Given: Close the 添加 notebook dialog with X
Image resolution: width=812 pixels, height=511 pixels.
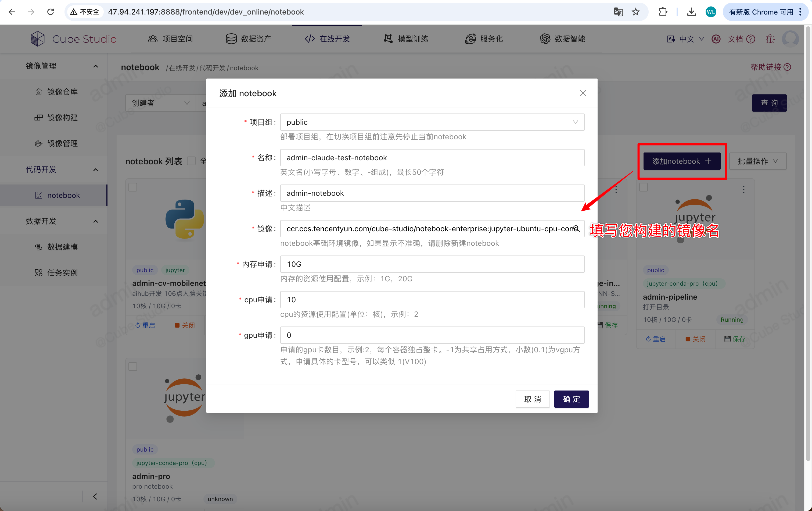Looking at the screenshot, I should pos(583,93).
